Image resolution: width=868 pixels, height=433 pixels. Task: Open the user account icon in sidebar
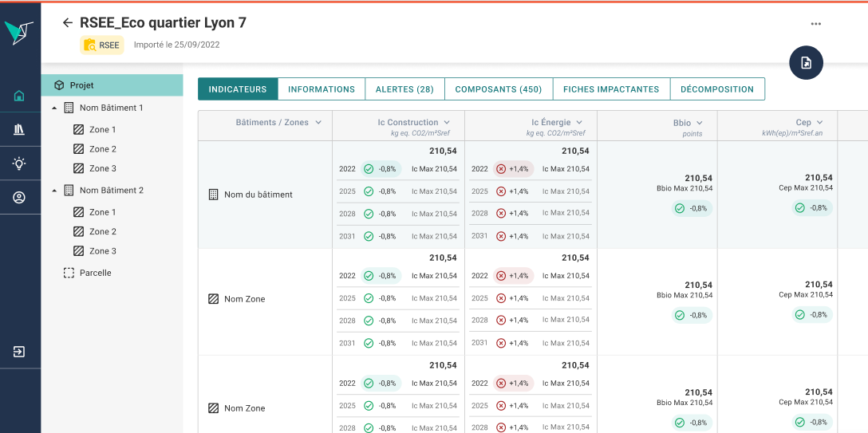(x=19, y=198)
